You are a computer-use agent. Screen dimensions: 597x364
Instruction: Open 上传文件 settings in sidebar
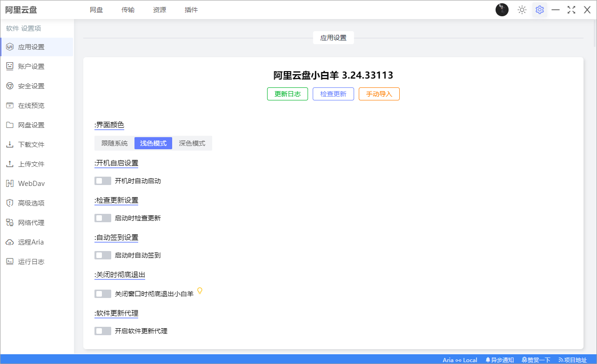[x=37, y=164]
